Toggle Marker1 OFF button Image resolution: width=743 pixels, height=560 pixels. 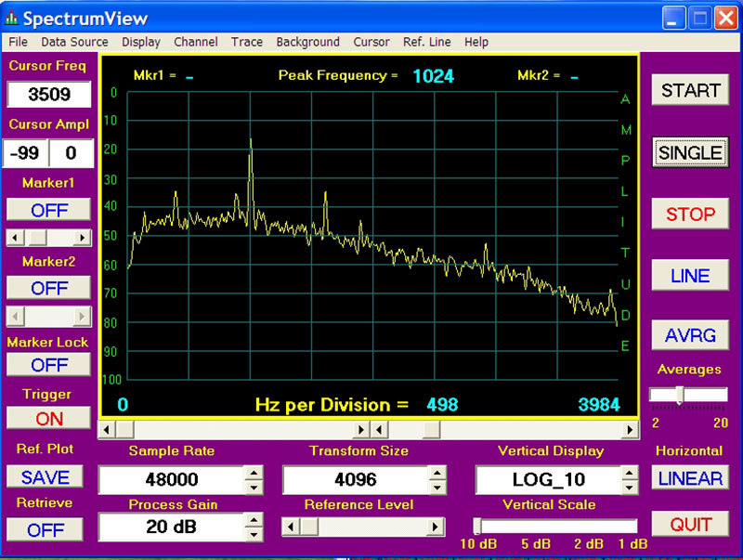point(49,210)
